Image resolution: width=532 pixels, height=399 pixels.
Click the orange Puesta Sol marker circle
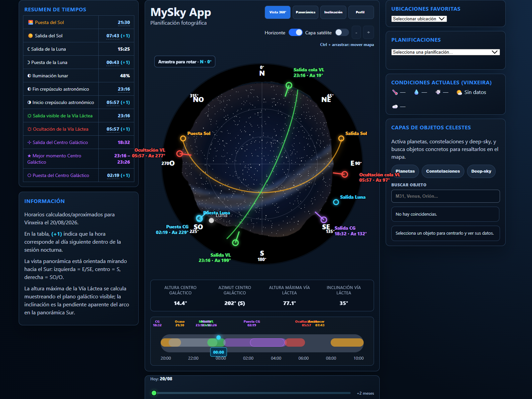click(x=183, y=138)
